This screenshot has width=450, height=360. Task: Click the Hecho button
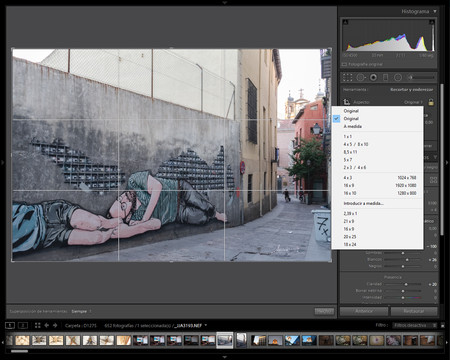pyautogui.click(x=324, y=311)
